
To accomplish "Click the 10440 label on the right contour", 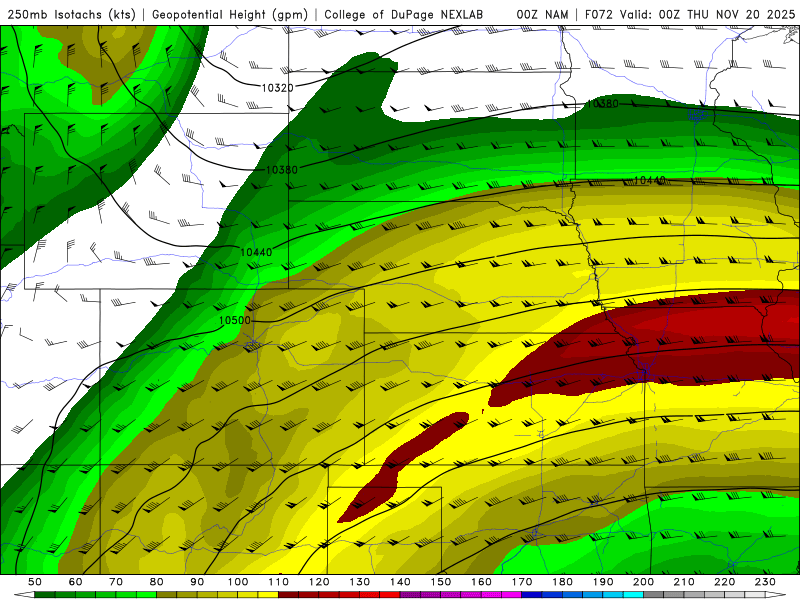I will click(649, 181).
